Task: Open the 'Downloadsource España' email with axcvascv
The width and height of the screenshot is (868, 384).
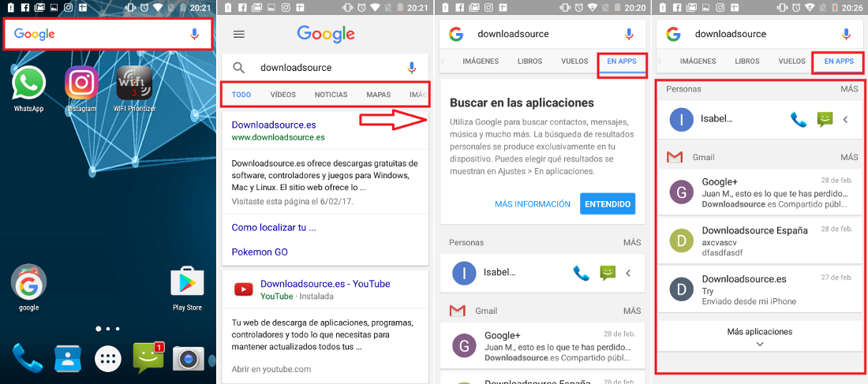Action: click(x=759, y=240)
